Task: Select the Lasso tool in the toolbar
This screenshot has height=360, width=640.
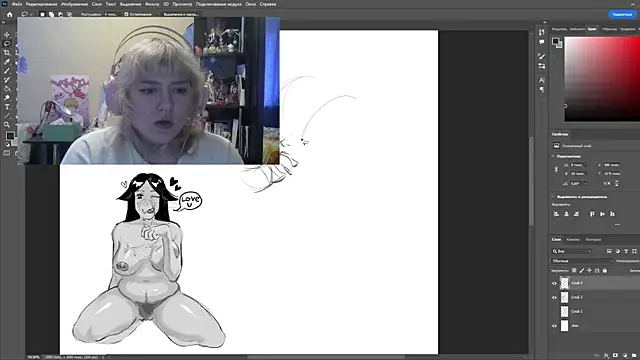Action: point(7,44)
